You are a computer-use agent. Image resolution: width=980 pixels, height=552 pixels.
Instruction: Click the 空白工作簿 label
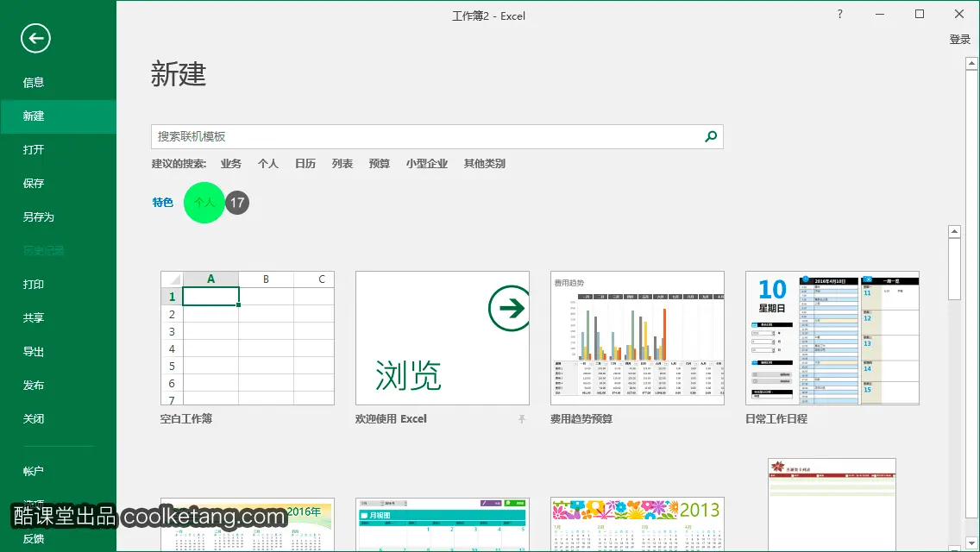[186, 419]
